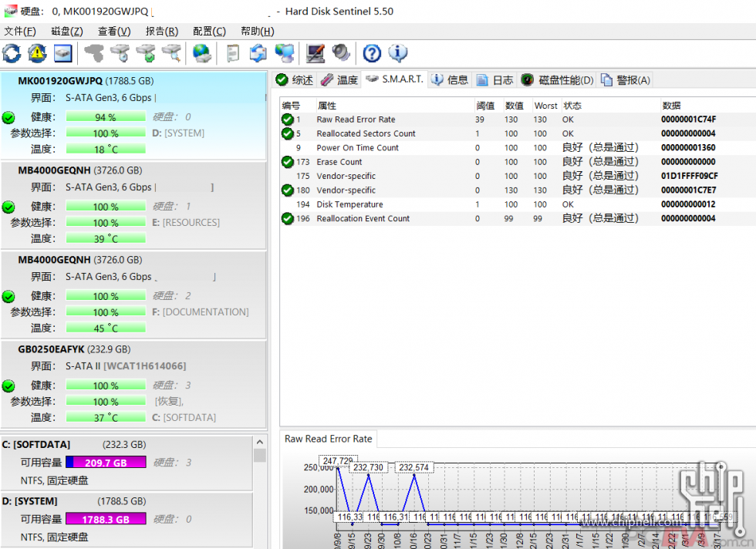756x549 pixels.
Task: Open the 帮助(H) menu
Action: 258,32
